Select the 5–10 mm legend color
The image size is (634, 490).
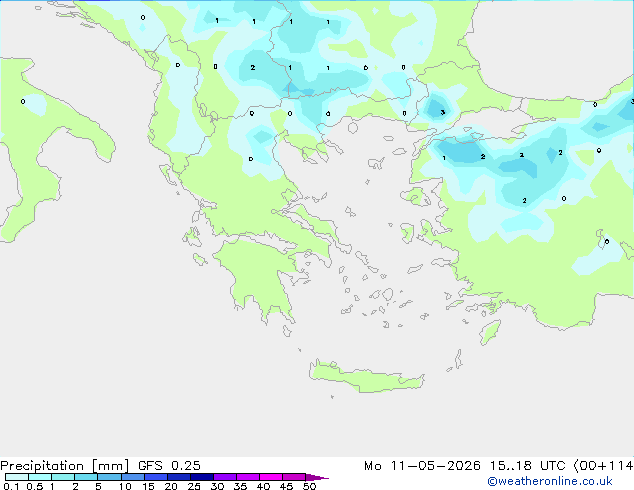pos(109,477)
